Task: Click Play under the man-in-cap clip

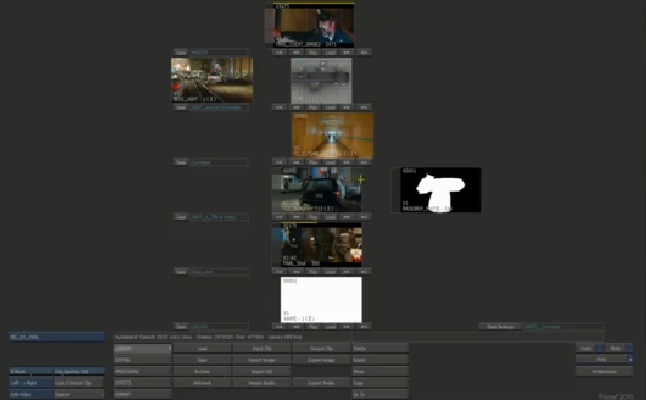Action: click(313, 52)
